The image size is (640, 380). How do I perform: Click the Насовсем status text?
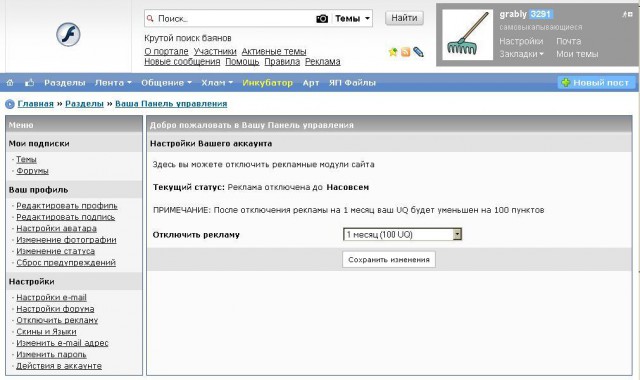pyautogui.click(x=347, y=187)
